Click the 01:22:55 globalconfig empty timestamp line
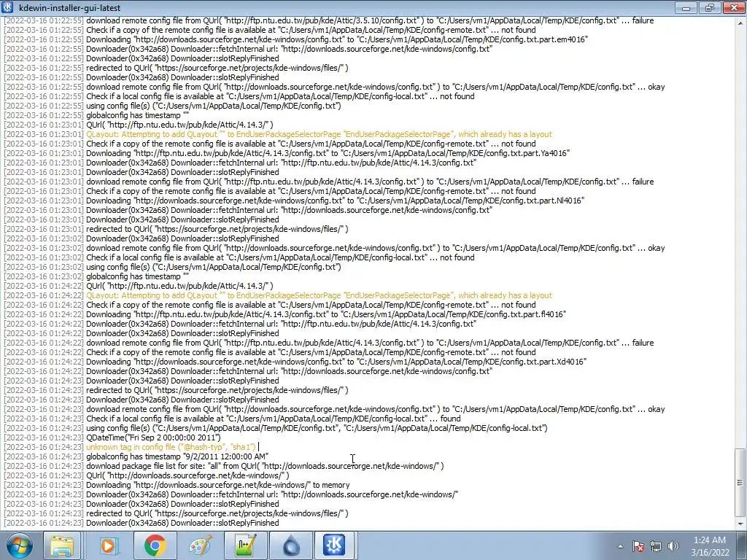 (97, 115)
